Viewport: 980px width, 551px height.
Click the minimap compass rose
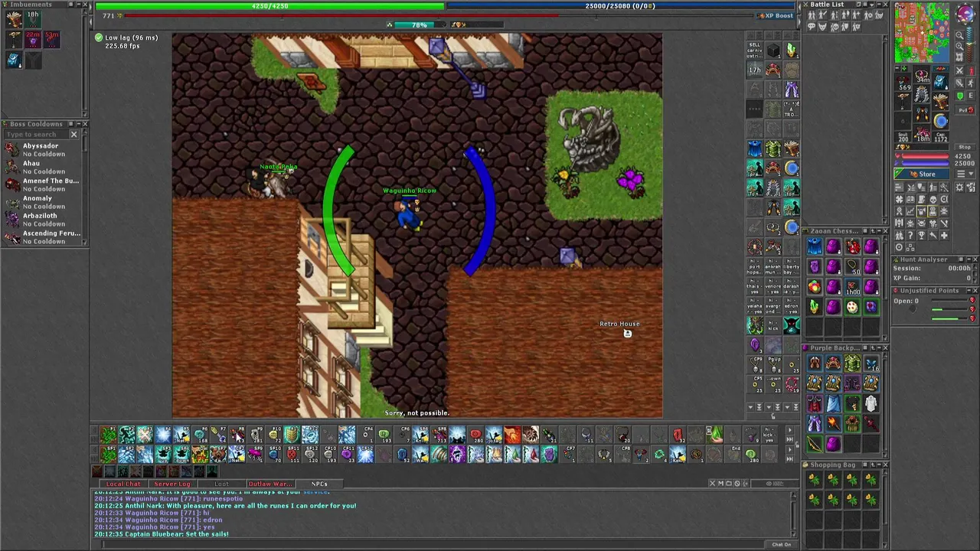[966, 13]
